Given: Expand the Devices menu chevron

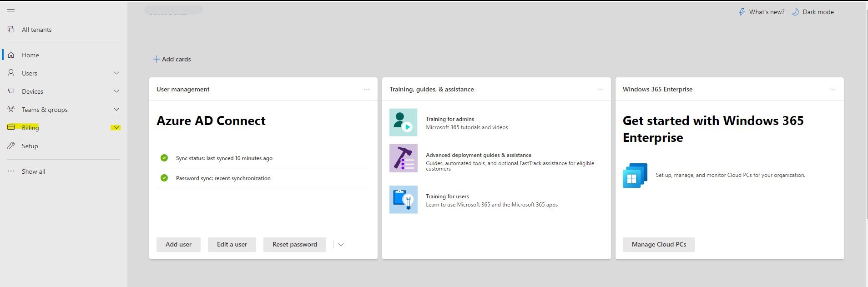Looking at the screenshot, I should click(116, 91).
